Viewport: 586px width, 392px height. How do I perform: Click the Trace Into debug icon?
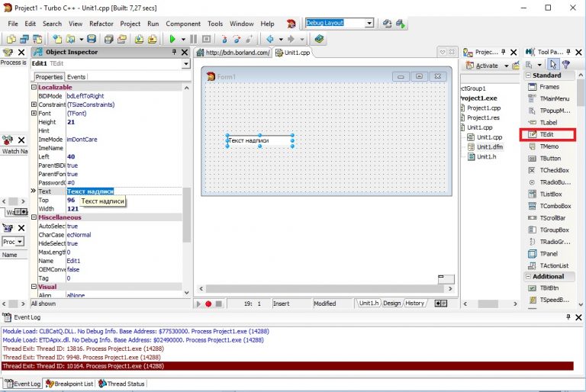pos(224,39)
